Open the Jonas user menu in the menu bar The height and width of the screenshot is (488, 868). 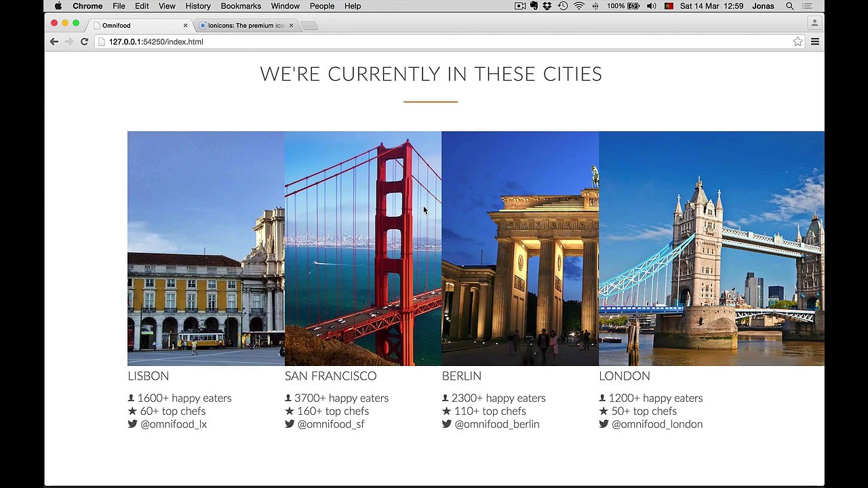point(763,6)
